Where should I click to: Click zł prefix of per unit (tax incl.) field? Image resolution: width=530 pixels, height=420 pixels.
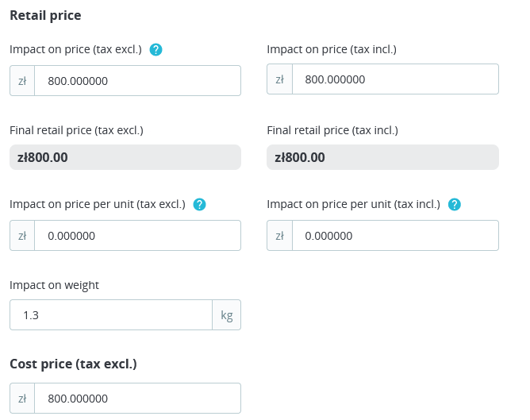click(x=280, y=236)
